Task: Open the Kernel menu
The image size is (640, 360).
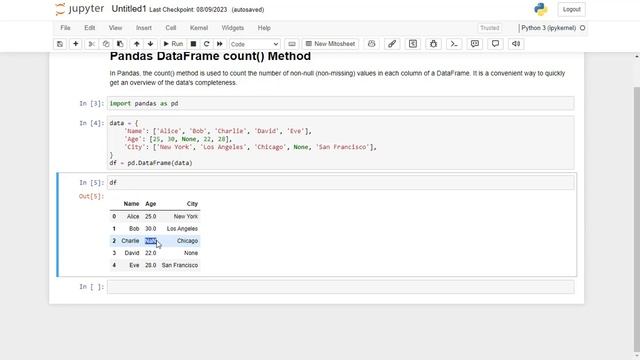Action: click(x=199, y=28)
